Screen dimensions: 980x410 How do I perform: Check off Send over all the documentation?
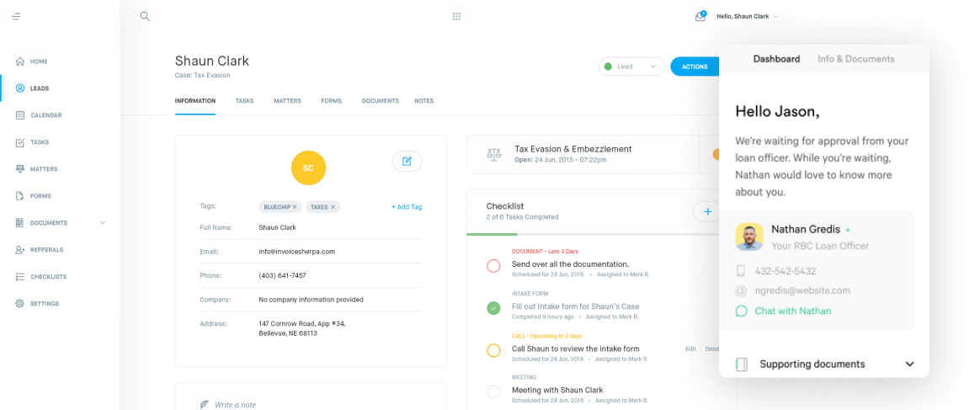pos(493,266)
